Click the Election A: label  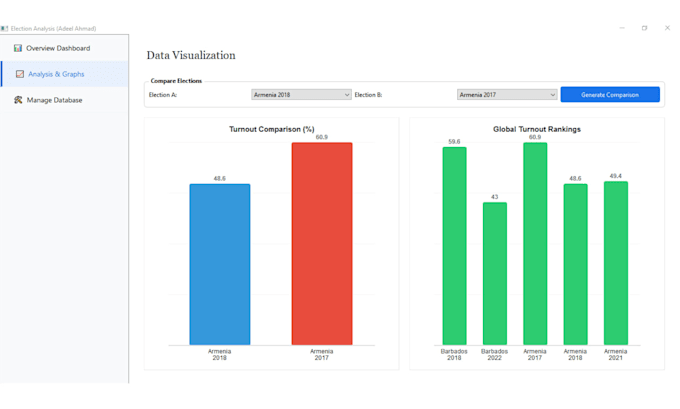pos(163,95)
